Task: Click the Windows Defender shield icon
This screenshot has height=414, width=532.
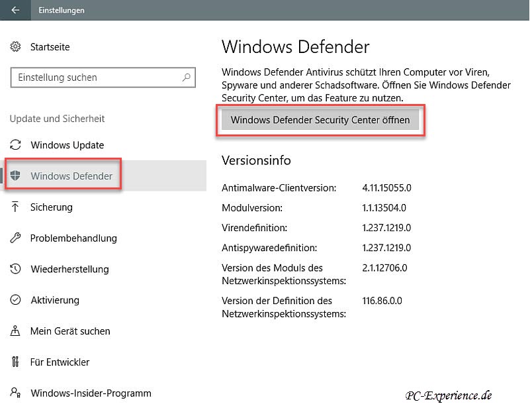Action: [15, 176]
